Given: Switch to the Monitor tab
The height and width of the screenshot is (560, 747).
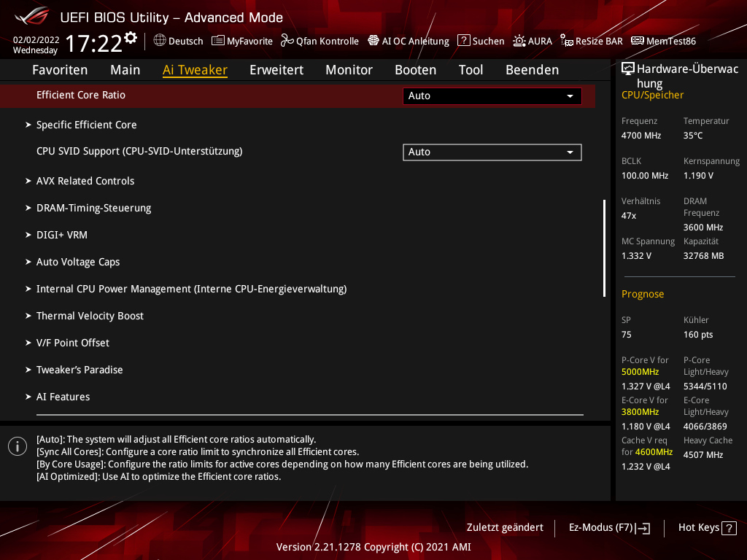Looking at the screenshot, I should [349, 70].
